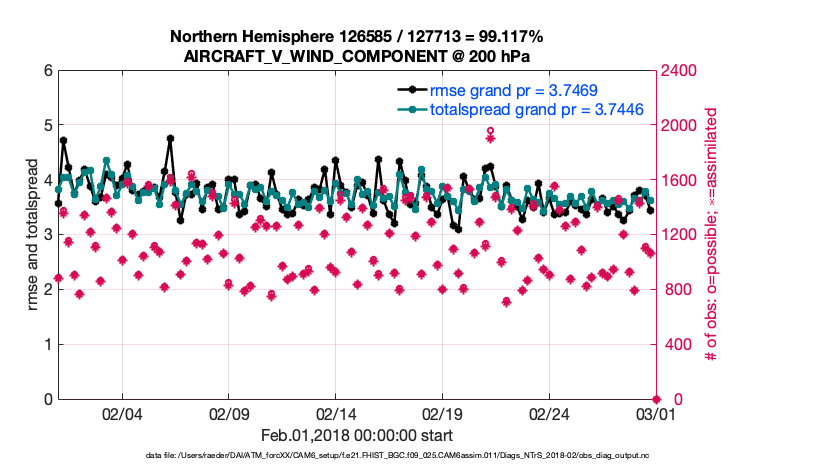This screenshot has height=470, width=830.
Task: Click the black rmse legend line marker
Action: (x=409, y=90)
